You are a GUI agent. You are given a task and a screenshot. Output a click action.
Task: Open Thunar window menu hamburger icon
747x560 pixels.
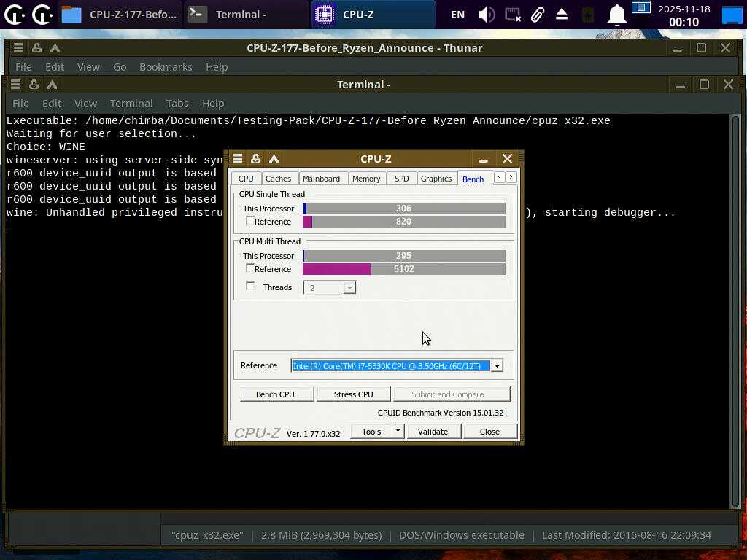pyautogui.click(x=18, y=47)
